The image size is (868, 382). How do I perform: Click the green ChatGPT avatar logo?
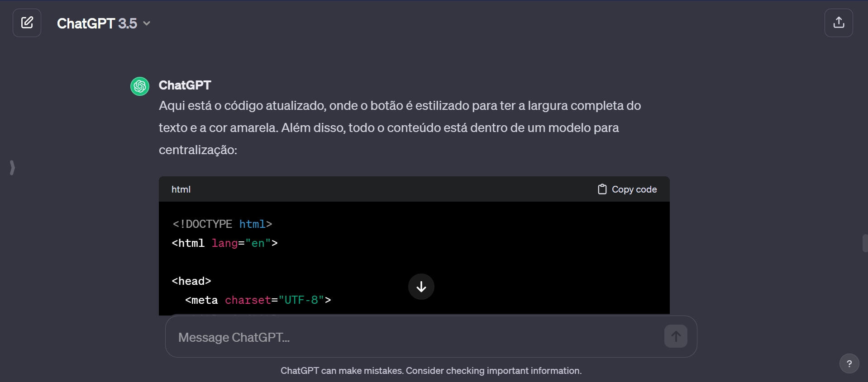pos(140,86)
